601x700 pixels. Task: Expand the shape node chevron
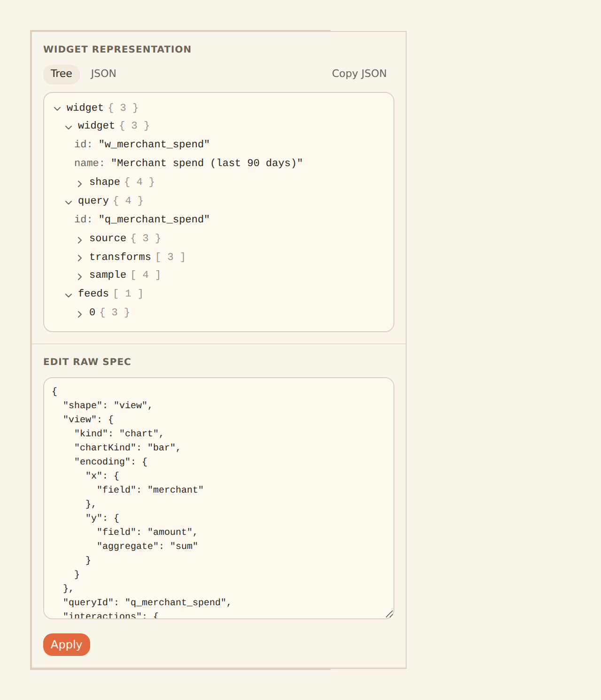80,183
